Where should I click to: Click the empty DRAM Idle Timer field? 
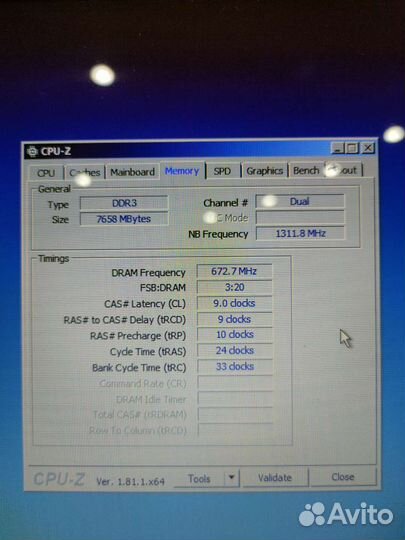235,399
